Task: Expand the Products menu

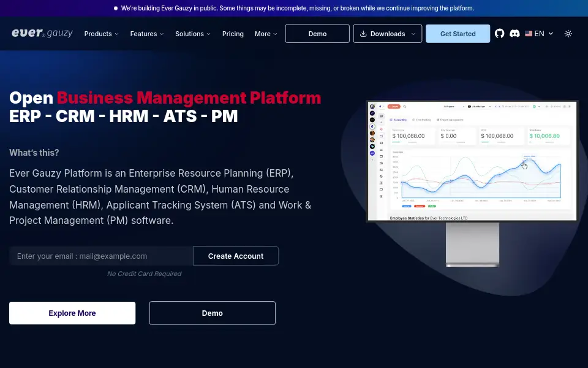Action: tap(101, 34)
